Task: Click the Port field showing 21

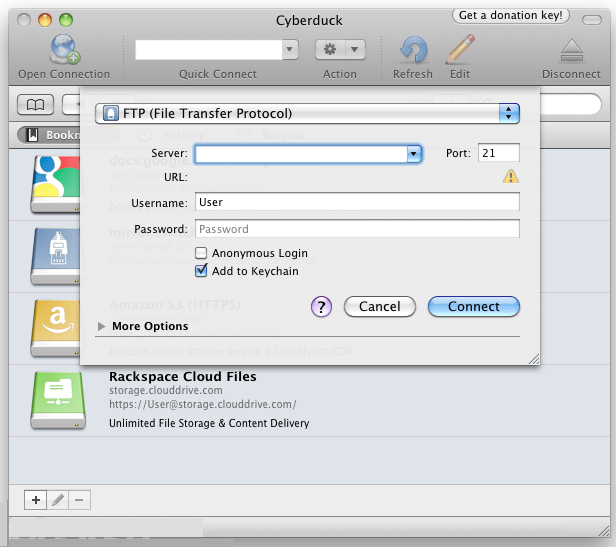Action: (x=499, y=153)
